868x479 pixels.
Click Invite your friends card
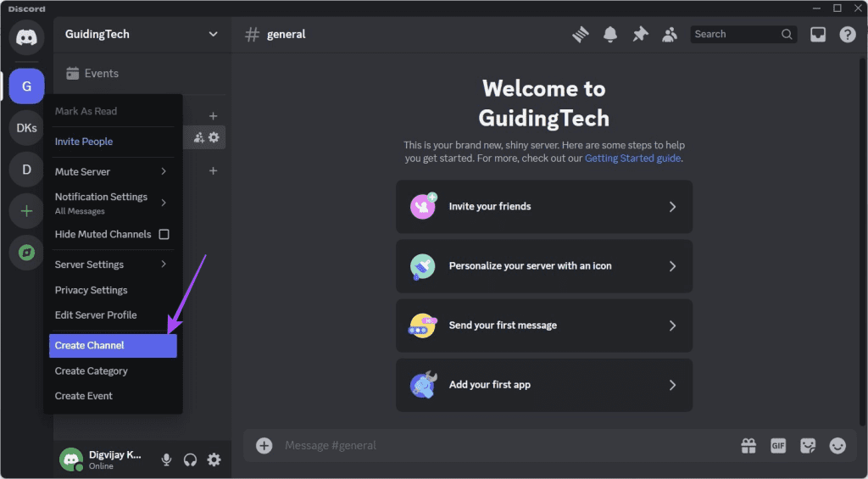[544, 207]
